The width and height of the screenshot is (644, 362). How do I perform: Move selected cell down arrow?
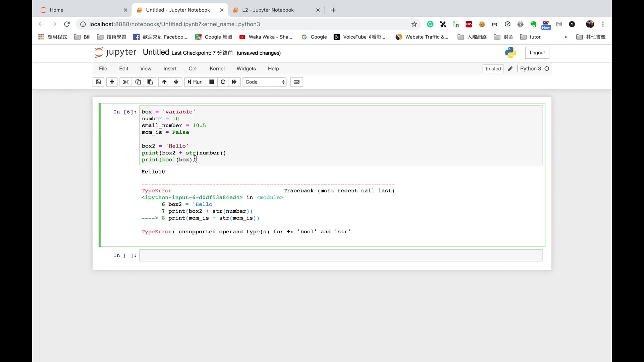(176, 82)
